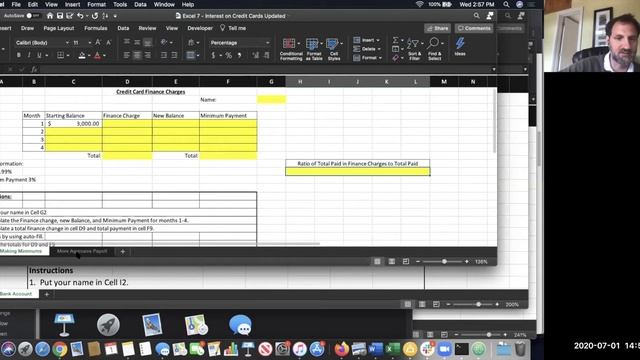This screenshot has height=360, width=640.
Task: Apply currency dollar format
Action: (213, 55)
